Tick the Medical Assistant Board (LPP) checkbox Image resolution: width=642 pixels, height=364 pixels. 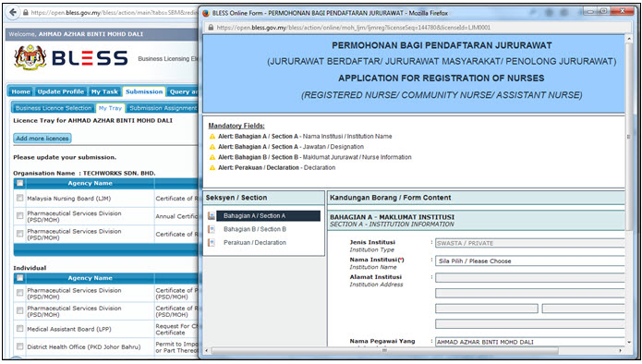tap(19, 329)
